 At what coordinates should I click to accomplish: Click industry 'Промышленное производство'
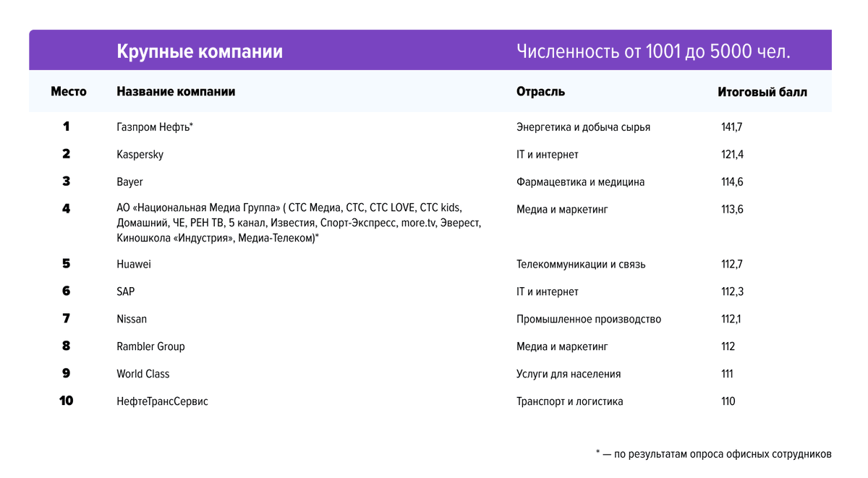point(589,319)
